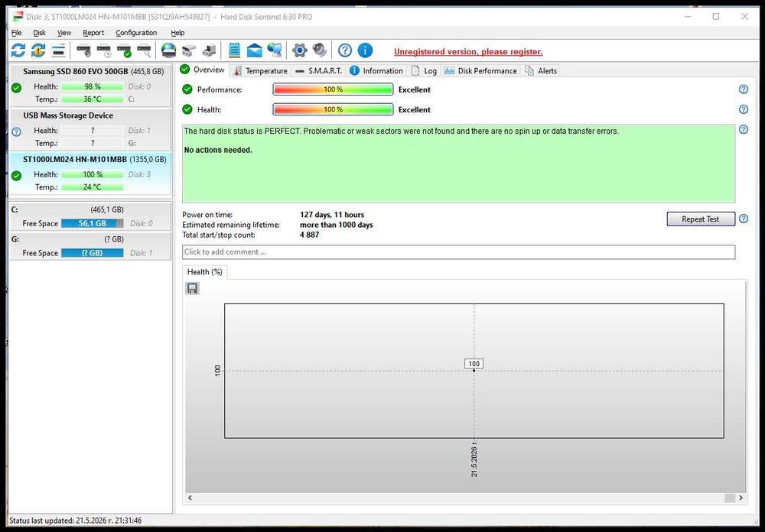Open the Information tab
The height and width of the screenshot is (532, 765).
[376, 71]
